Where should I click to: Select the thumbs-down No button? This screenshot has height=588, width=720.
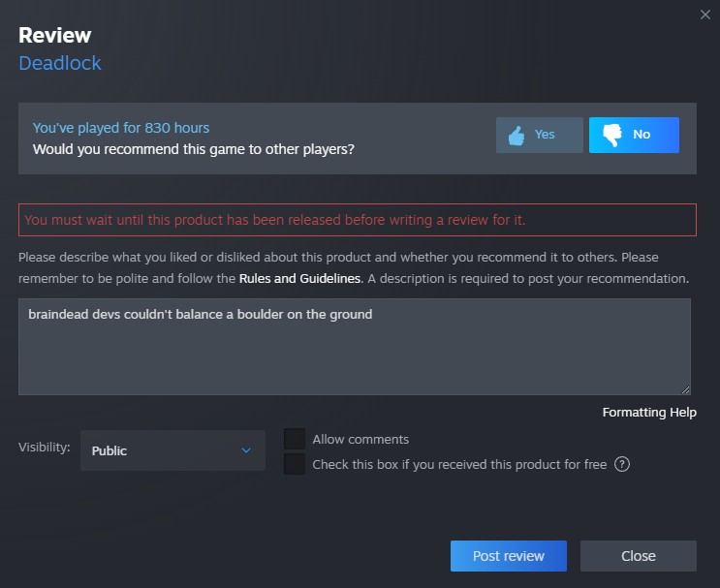[634, 135]
